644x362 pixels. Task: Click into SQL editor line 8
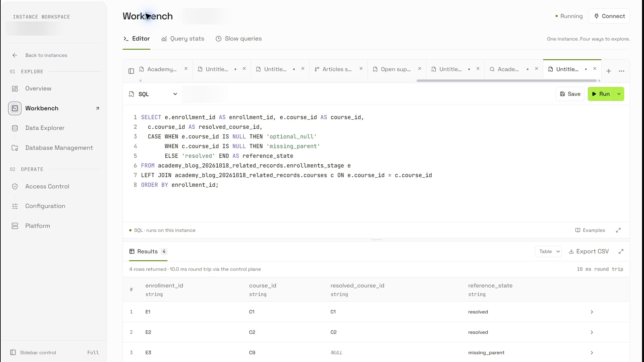[180, 185]
